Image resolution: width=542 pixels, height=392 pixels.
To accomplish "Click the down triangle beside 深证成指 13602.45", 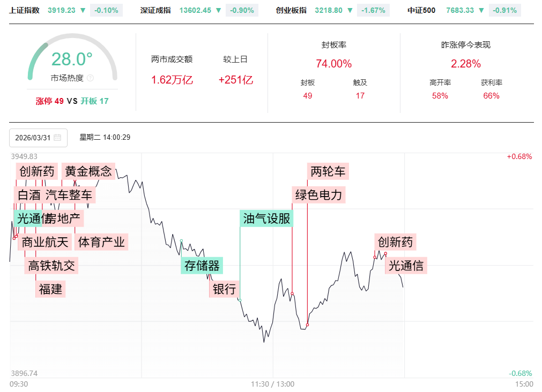I will [x=219, y=10].
